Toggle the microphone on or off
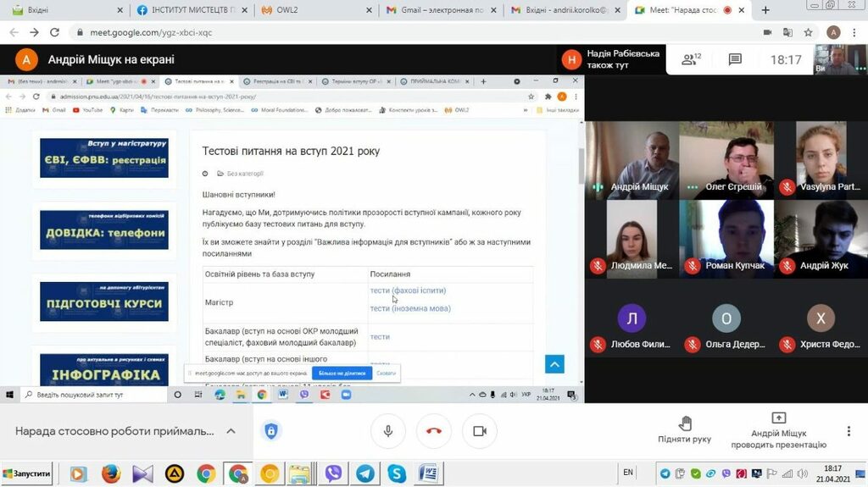 [x=388, y=431]
